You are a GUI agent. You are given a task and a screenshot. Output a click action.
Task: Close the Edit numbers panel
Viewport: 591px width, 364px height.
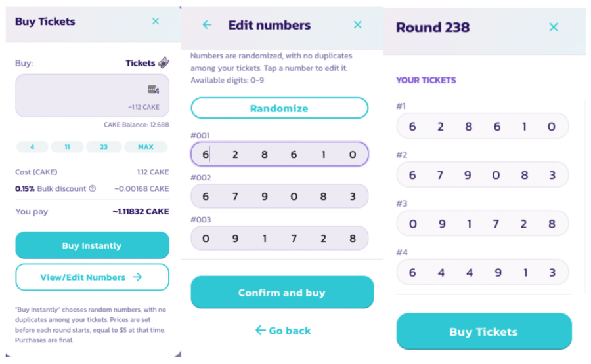(x=357, y=25)
